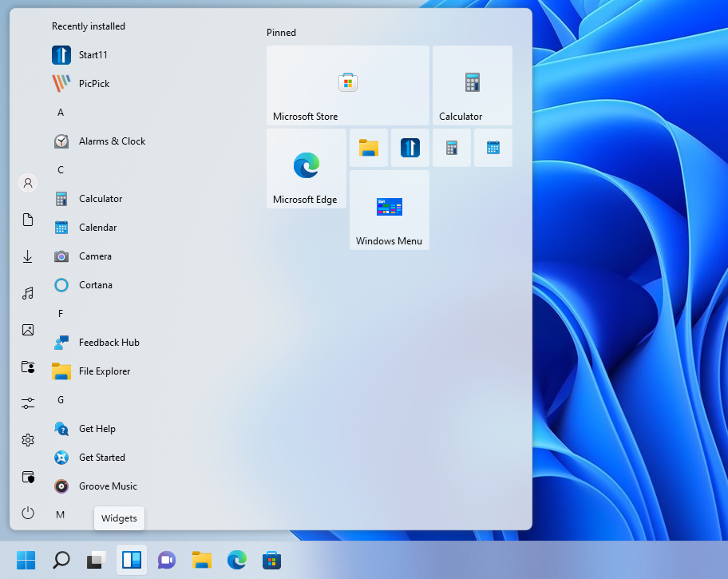The image size is (728, 579).
Task: Open Search from the taskbar
Action: click(x=61, y=560)
